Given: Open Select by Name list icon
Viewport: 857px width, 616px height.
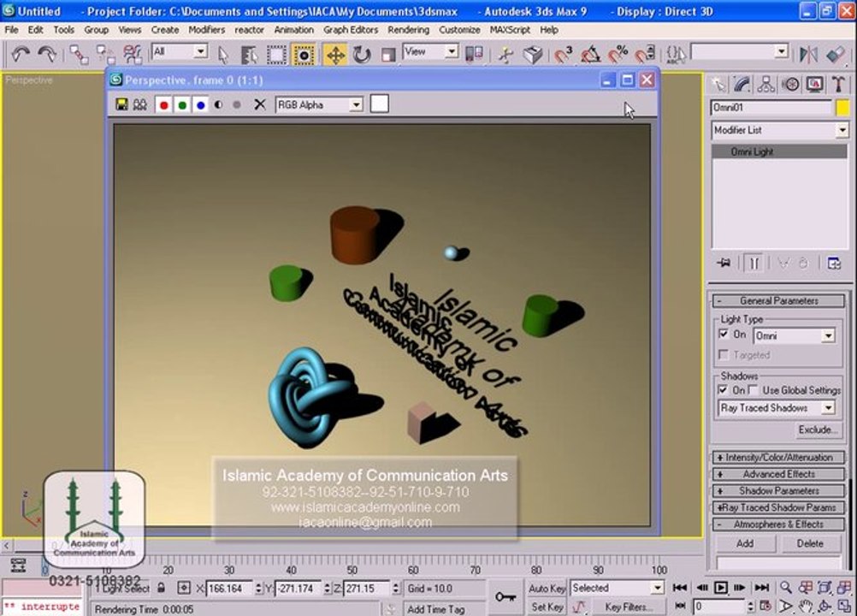Looking at the screenshot, I should click(249, 55).
